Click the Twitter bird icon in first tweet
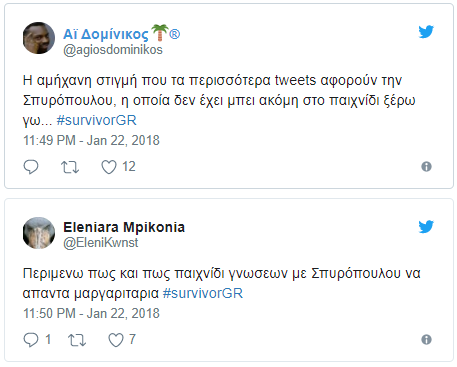The height and width of the screenshot is (367, 457). 426,32
